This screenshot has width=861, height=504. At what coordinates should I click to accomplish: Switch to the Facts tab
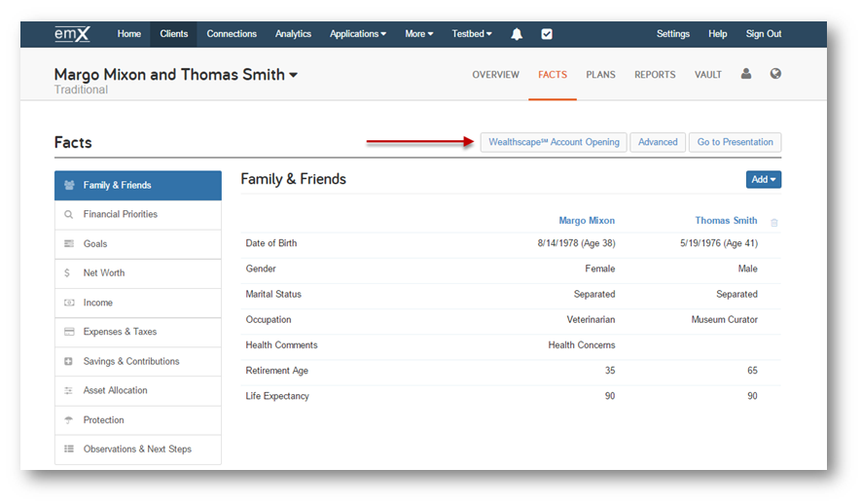(x=553, y=75)
